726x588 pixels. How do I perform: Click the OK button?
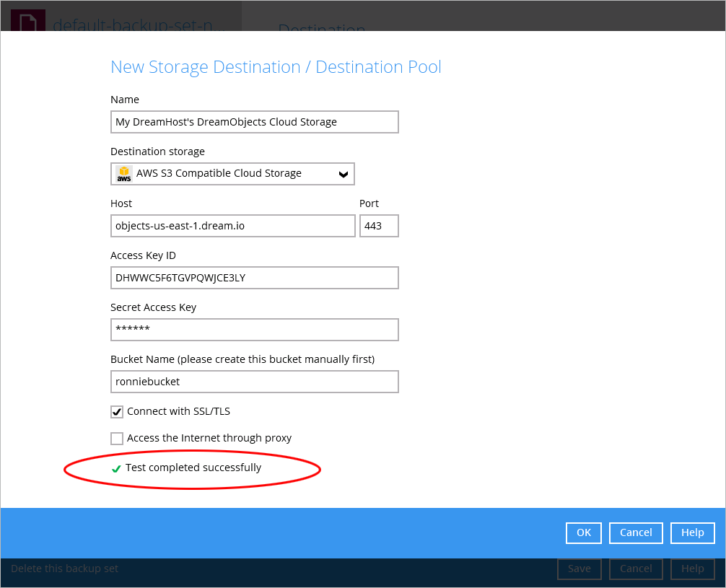click(x=583, y=533)
